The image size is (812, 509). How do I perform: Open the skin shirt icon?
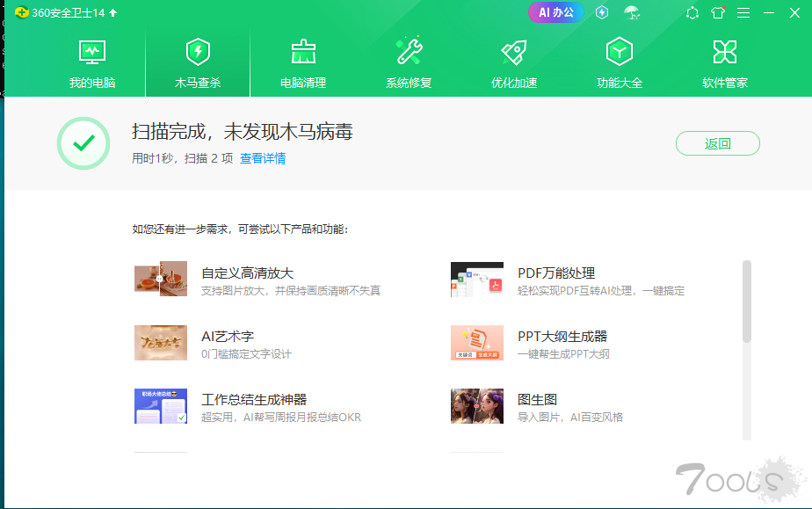718,12
